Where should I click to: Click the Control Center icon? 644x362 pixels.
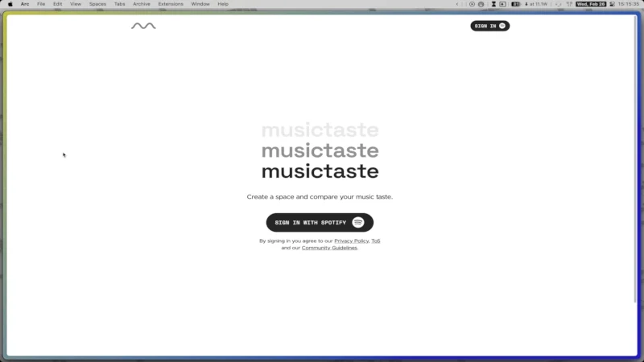[612, 4]
